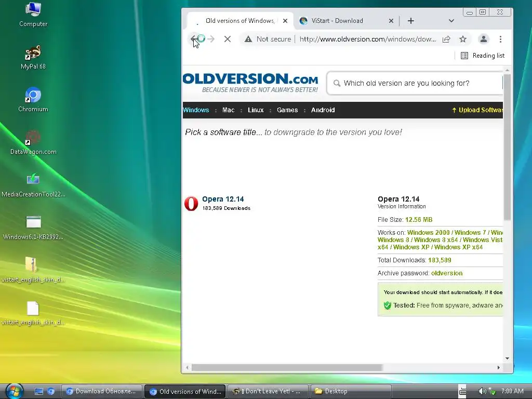
Task: Focus the old version search field
Action: tap(414, 83)
